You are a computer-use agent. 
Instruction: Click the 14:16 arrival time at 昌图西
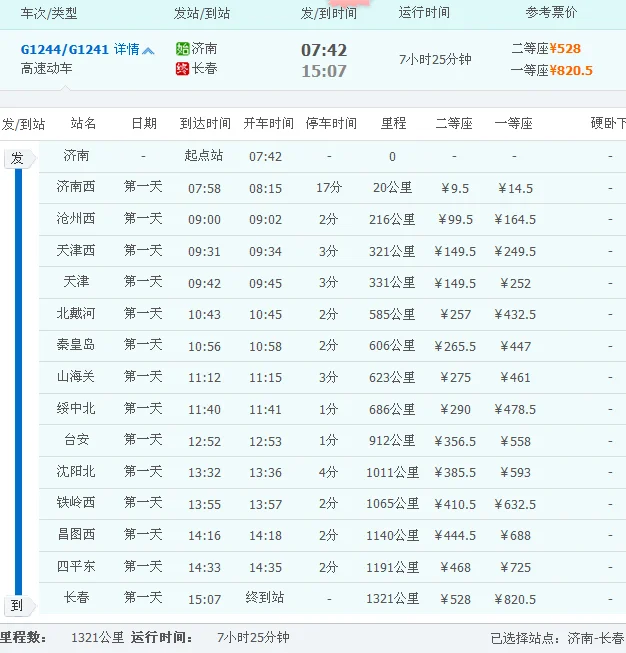pos(204,536)
